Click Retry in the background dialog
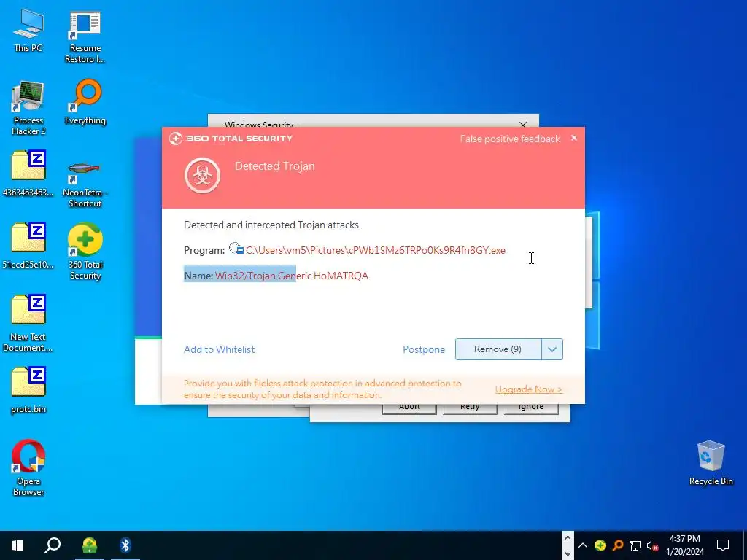 coord(470,408)
